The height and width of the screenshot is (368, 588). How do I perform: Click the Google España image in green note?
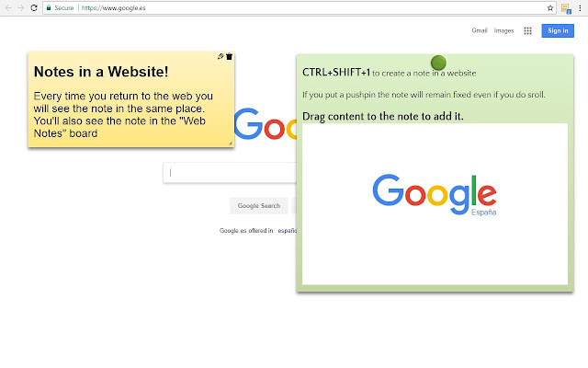(435, 195)
